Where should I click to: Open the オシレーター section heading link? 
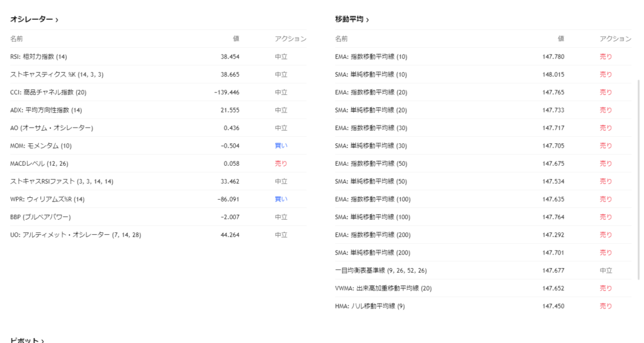[31, 19]
